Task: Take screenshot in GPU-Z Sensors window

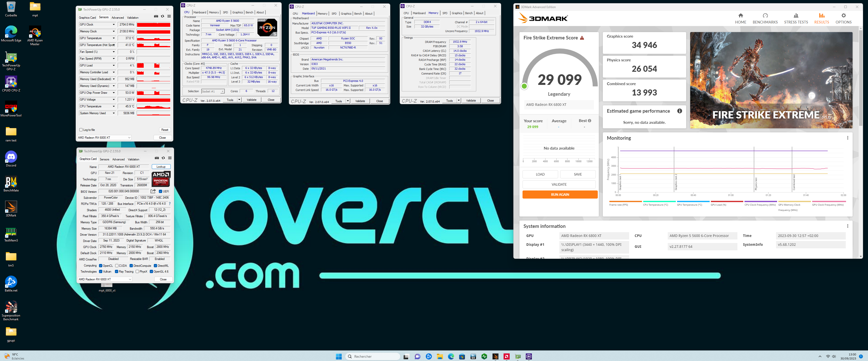Action: pos(156,16)
